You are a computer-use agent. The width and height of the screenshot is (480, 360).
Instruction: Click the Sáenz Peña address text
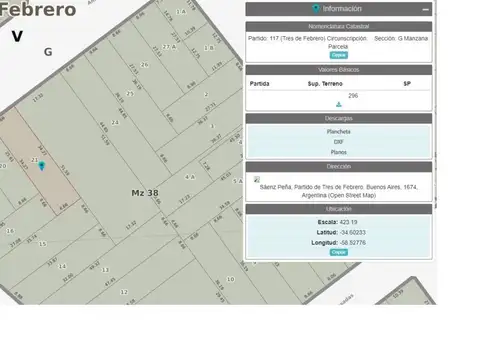point(339,191)
